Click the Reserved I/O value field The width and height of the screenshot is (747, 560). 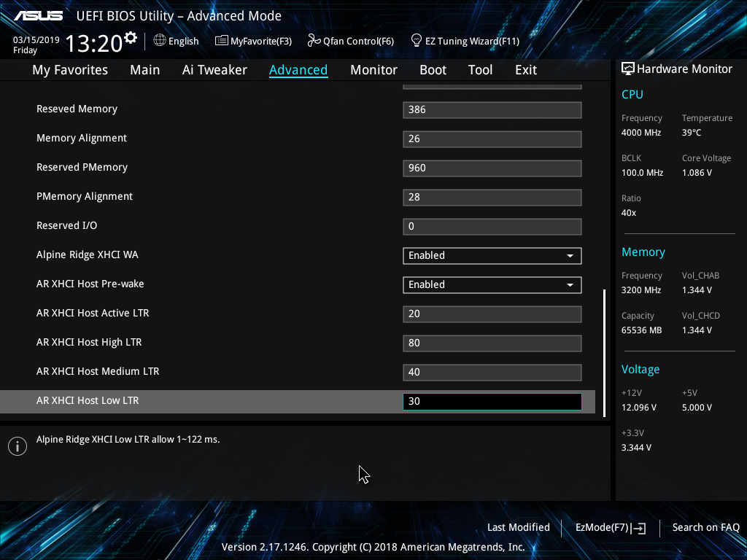[x=492, y=226]
